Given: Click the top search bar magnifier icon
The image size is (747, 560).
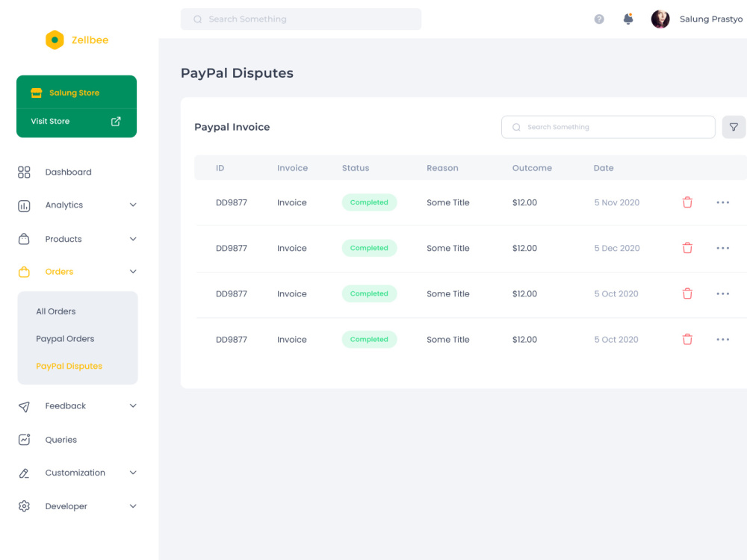Looking at the screenshot, I should point(197,19).
